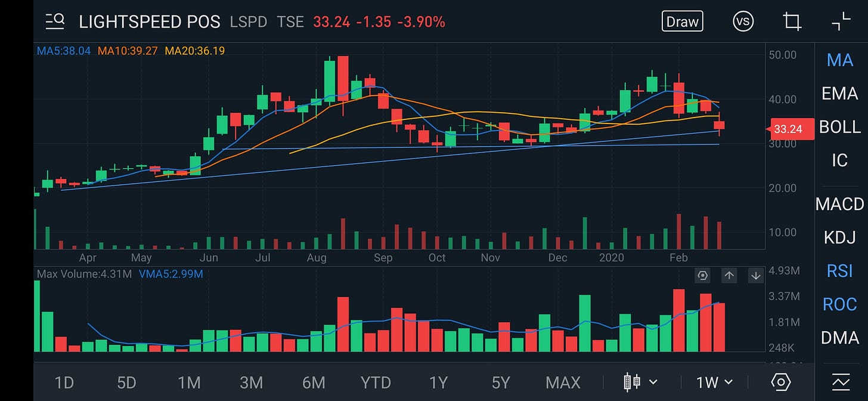Tap the Draw button
Viewport: 868px width, 401px height.
pos(683,21)
